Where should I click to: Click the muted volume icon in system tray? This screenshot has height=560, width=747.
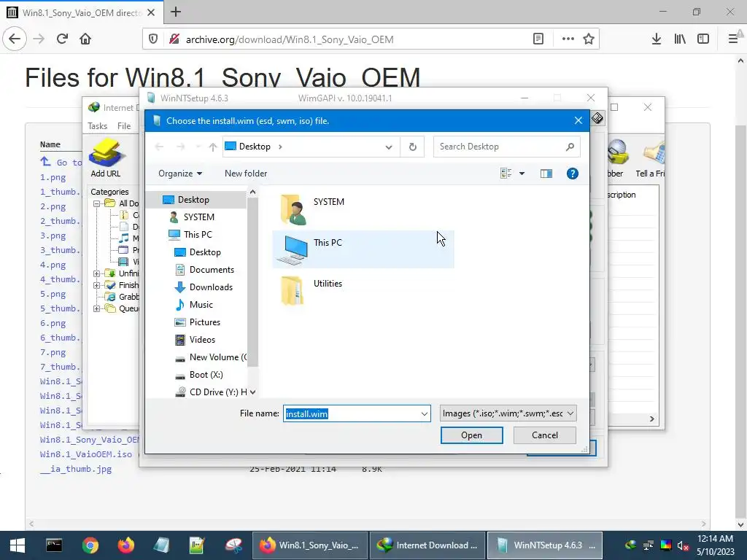pyautogui.click(x=683, y=545)
